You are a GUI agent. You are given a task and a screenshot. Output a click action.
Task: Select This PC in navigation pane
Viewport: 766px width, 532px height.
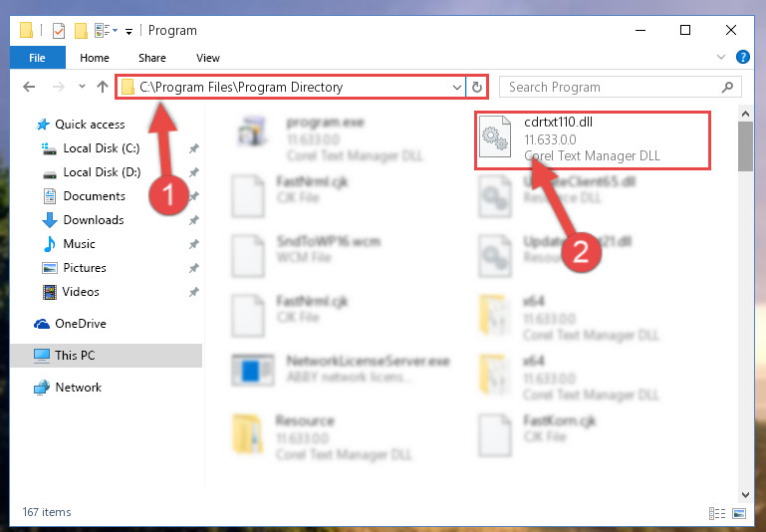(106, 355)
